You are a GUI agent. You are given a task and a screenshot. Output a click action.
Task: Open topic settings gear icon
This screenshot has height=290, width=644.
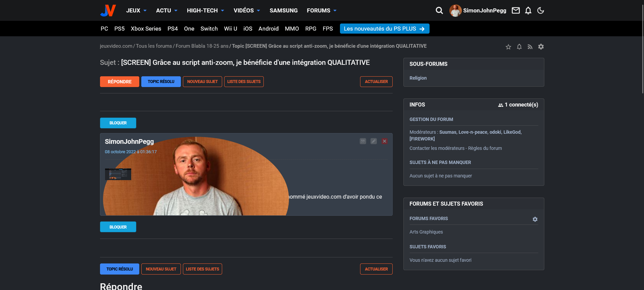[x=541, y=47]
